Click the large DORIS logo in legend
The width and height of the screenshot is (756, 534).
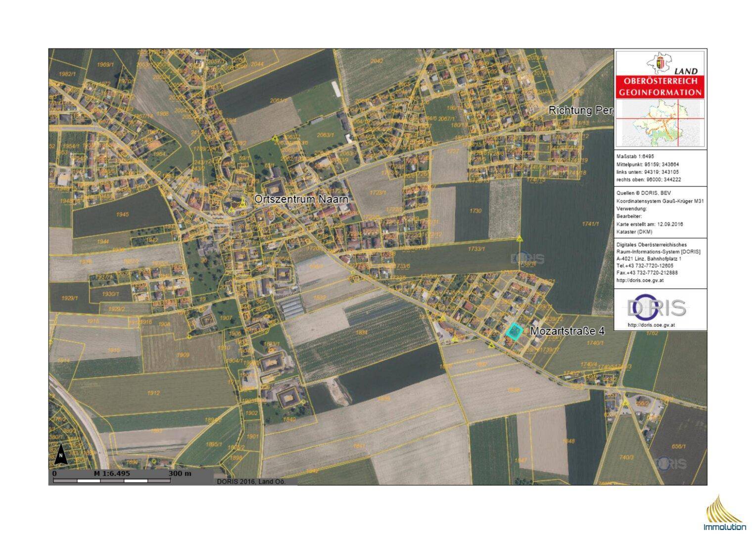tap(657, 307)
